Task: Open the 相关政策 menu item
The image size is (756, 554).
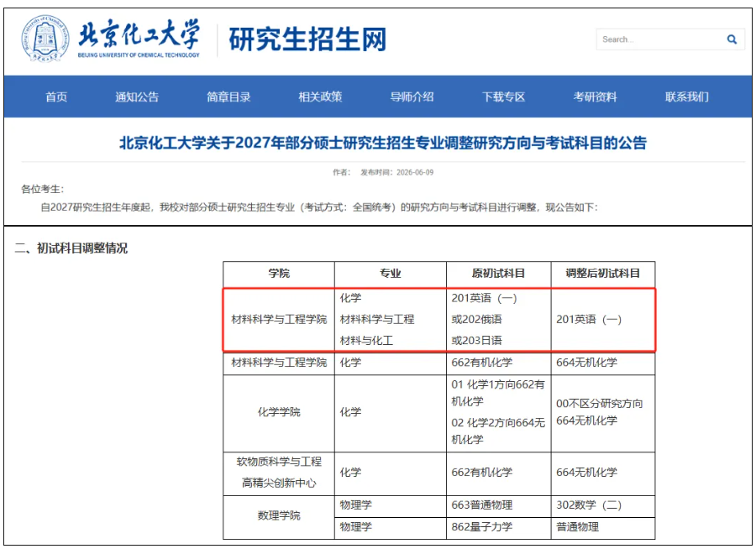Action: [320, 97]
